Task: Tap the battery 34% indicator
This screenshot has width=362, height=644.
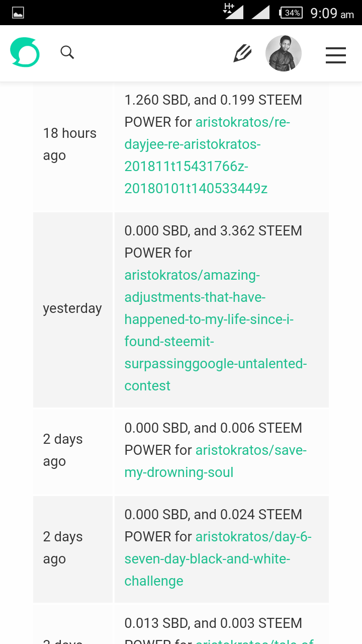Action: tap(291, 13)
